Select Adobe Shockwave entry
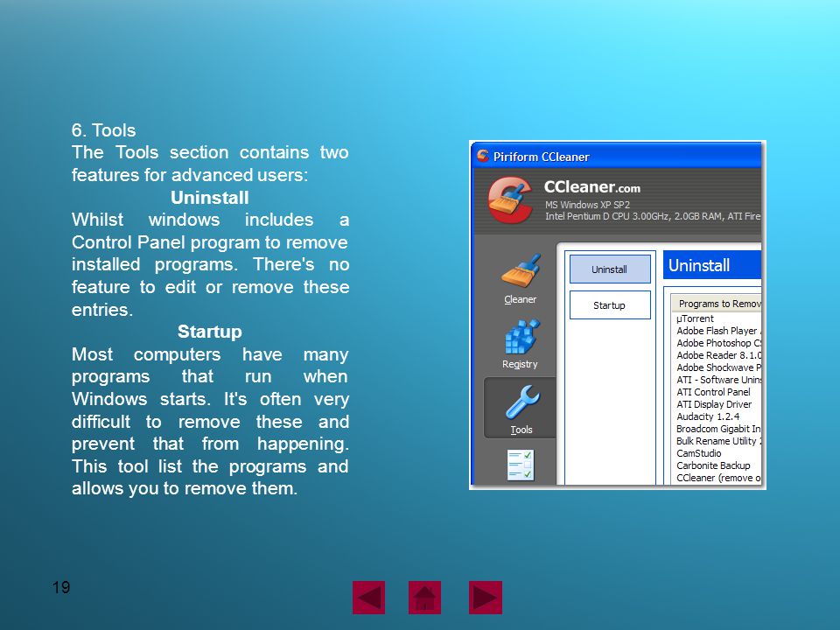The image size is (840, 630). [x=717, y=367]
